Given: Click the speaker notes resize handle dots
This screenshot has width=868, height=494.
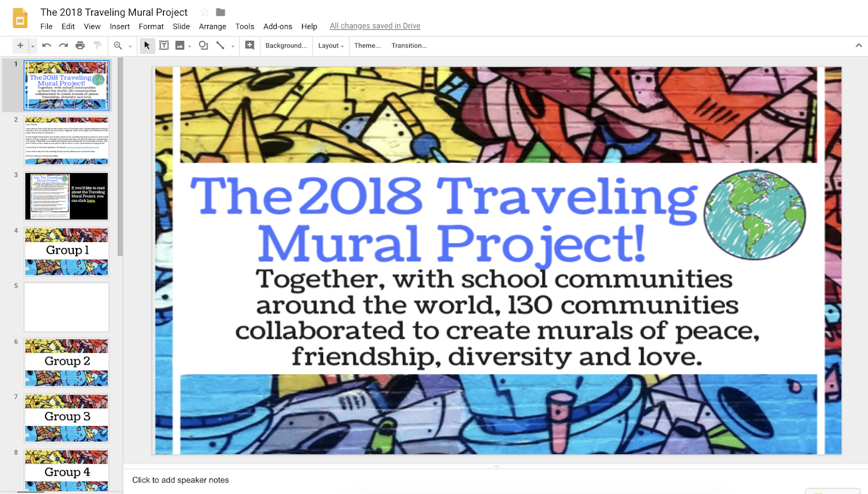Looking at the screenshot, I should point(496,466).
